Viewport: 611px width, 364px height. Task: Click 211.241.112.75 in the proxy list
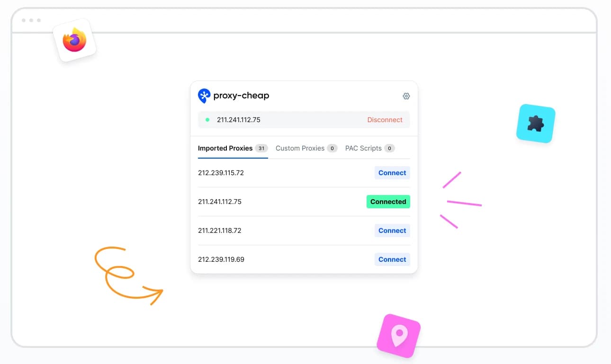click(x=220, y=202)
